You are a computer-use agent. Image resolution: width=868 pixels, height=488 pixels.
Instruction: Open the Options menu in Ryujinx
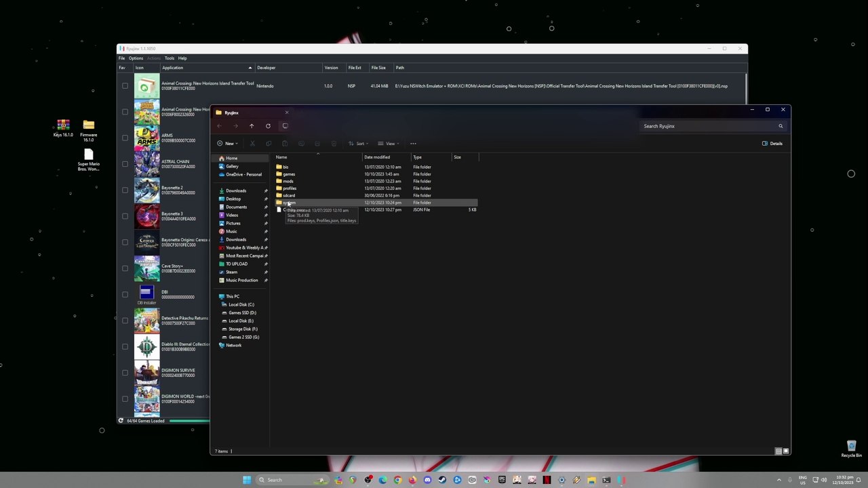[x=136, y=58]
